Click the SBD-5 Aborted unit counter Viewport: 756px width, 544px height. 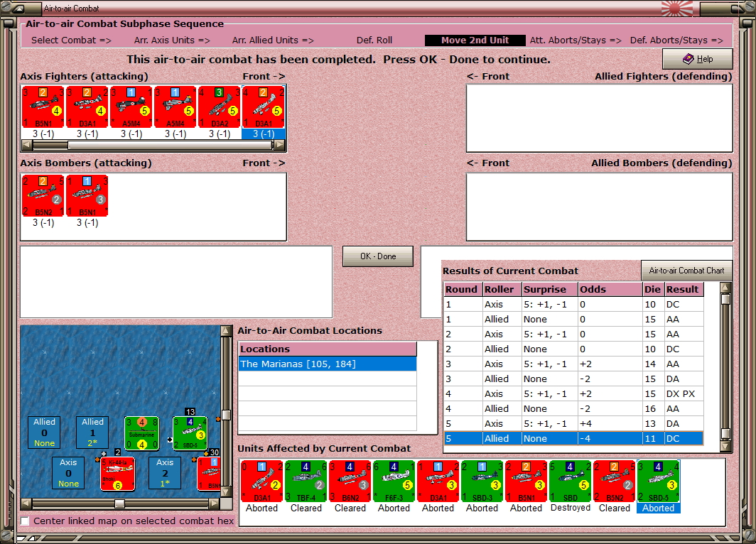(658, 481)
